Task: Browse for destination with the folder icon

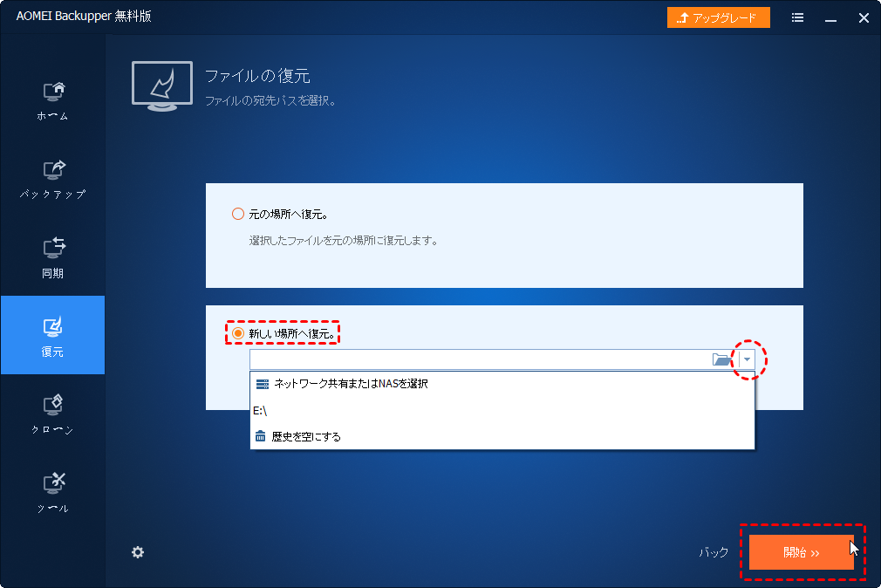Action: pyautogui.click(x=721, y=359)
